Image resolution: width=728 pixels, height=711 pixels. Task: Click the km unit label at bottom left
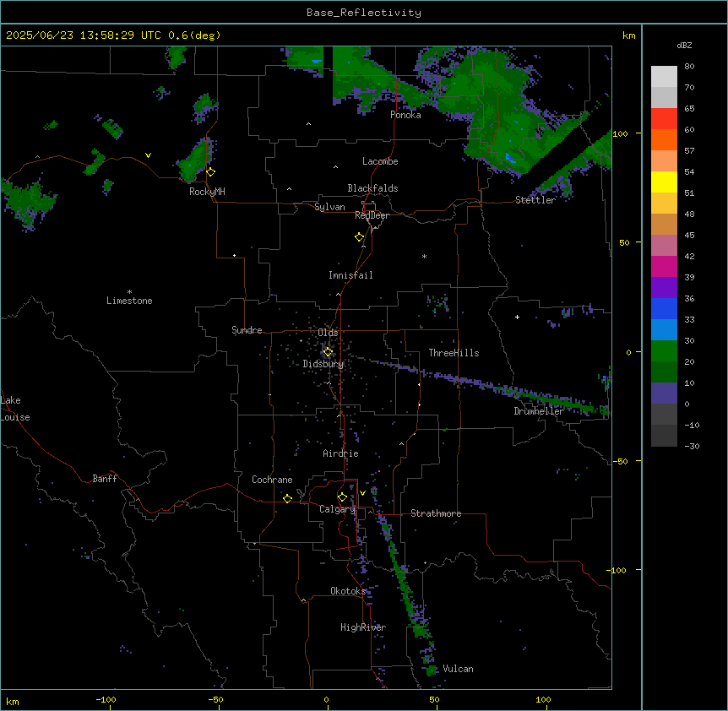(x=13, y=701)
